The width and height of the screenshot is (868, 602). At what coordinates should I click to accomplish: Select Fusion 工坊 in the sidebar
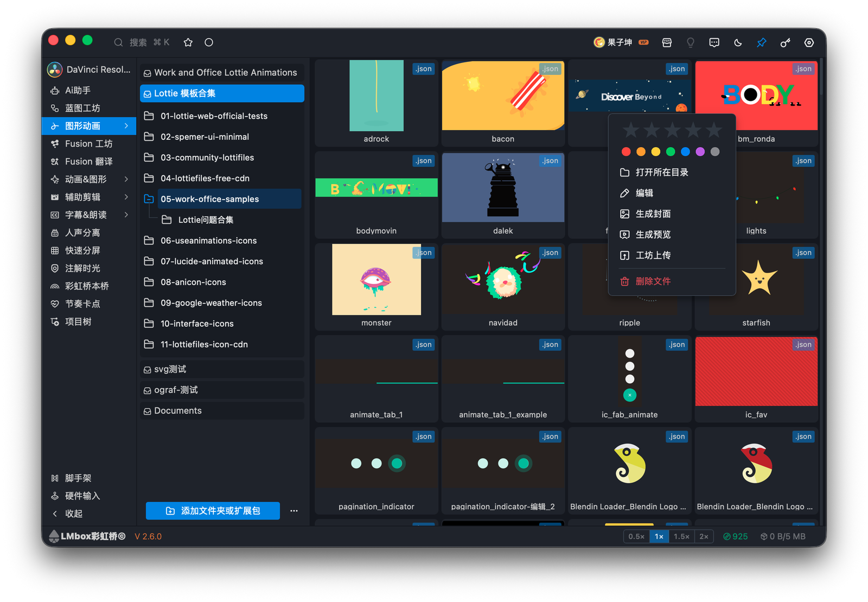pos(89,143)
